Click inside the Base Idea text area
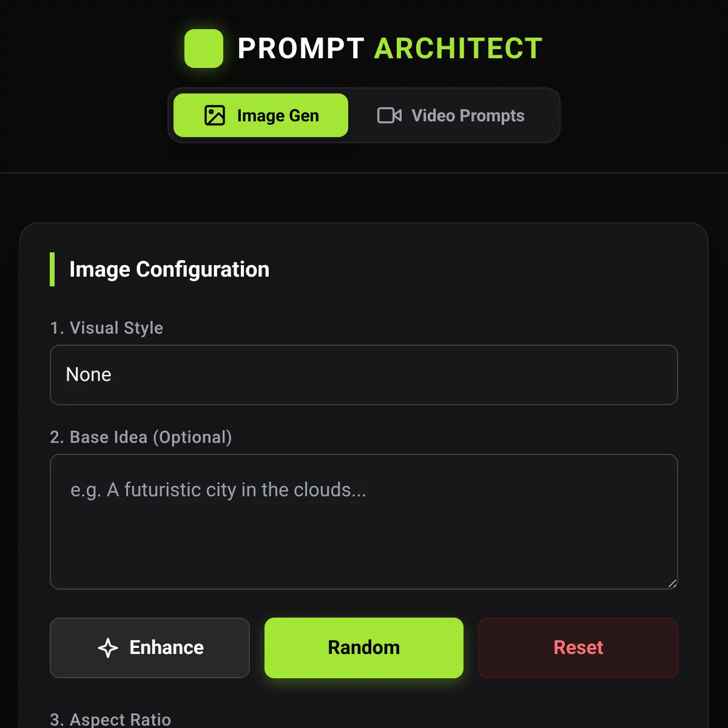The height and width of the screenshot is (728, 728). tap(363, 522)
